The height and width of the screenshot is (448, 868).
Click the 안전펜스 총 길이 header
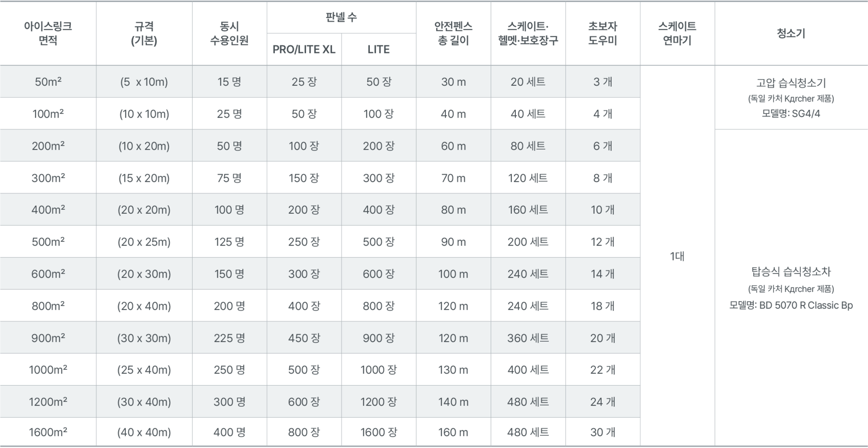(x=453, y=33)
